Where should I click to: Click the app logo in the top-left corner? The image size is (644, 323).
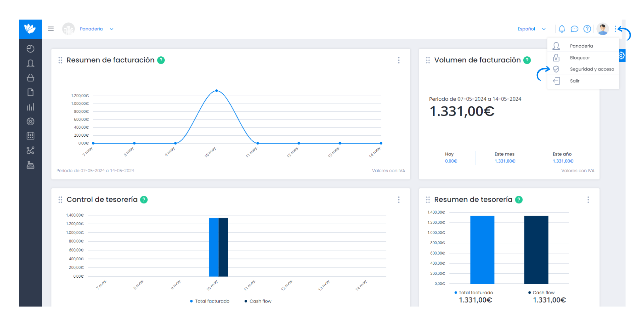tap(30, 29)
